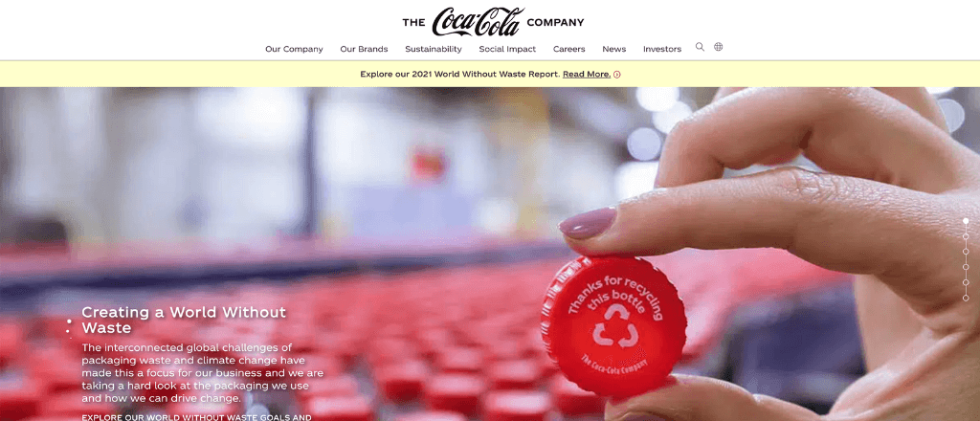
Task: Expand the Our Company menu
Action: pyautogui.click(x=294, y=49)
